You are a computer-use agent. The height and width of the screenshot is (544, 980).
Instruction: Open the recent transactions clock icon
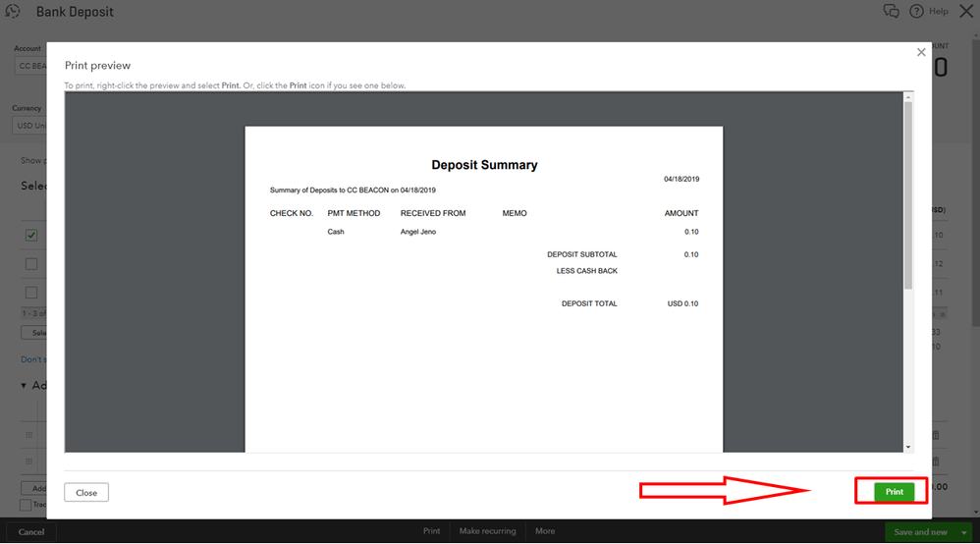pyautogui.click(x=13, y=11)
